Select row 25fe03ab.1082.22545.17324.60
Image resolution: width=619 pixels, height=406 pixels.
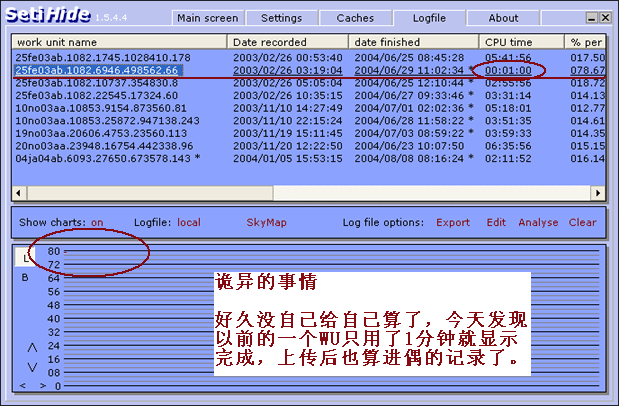click(309, 96)
